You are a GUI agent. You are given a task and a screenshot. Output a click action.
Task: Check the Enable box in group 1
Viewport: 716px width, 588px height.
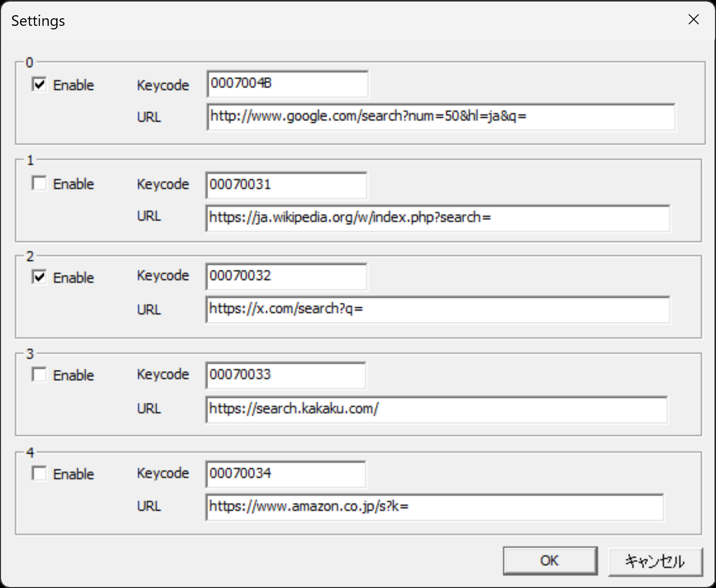(x=39, y=183)
